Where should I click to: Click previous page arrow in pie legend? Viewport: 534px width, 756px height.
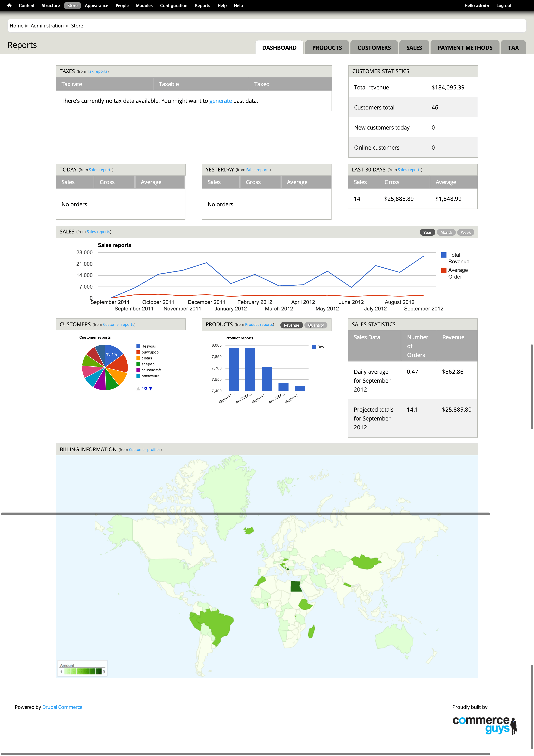(x=138, y=389)
